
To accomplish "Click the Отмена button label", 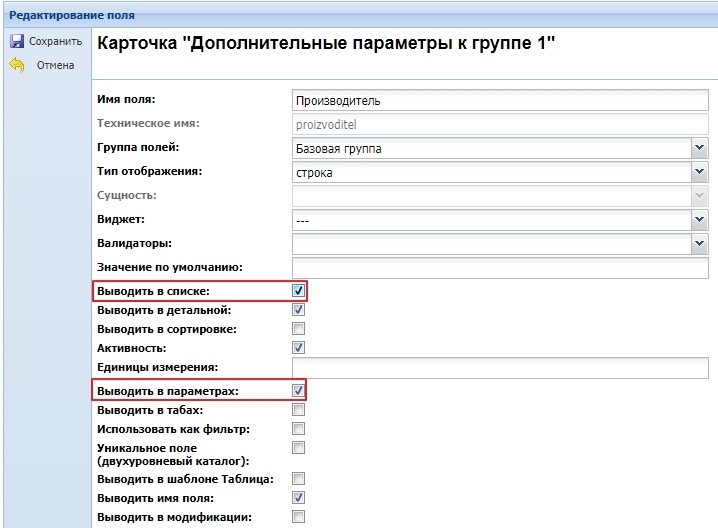I will tap(55, 65).
